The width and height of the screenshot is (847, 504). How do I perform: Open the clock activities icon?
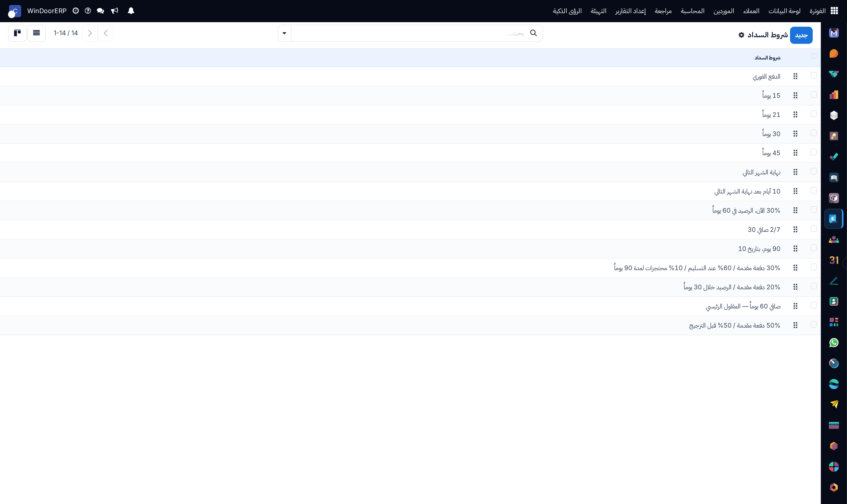[75, 11]
